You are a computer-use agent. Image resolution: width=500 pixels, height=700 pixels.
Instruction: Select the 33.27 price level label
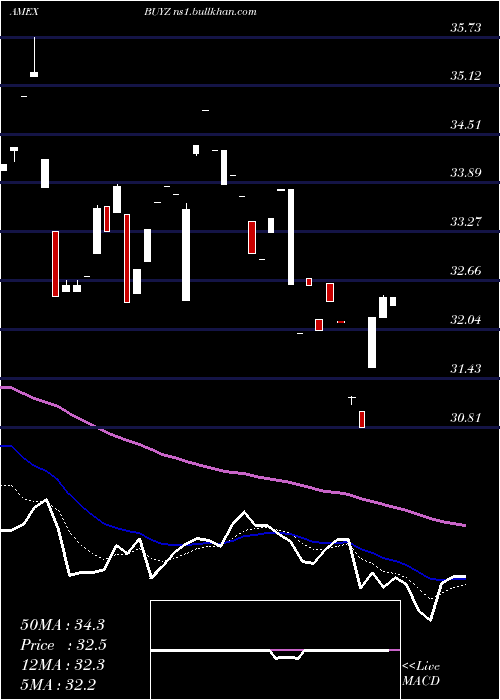(x=466, y=221)
